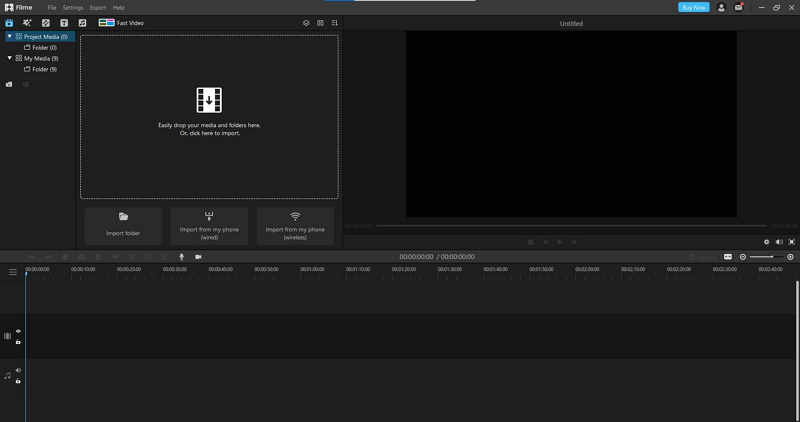Click the media import drop zone

tap(209, 117)
